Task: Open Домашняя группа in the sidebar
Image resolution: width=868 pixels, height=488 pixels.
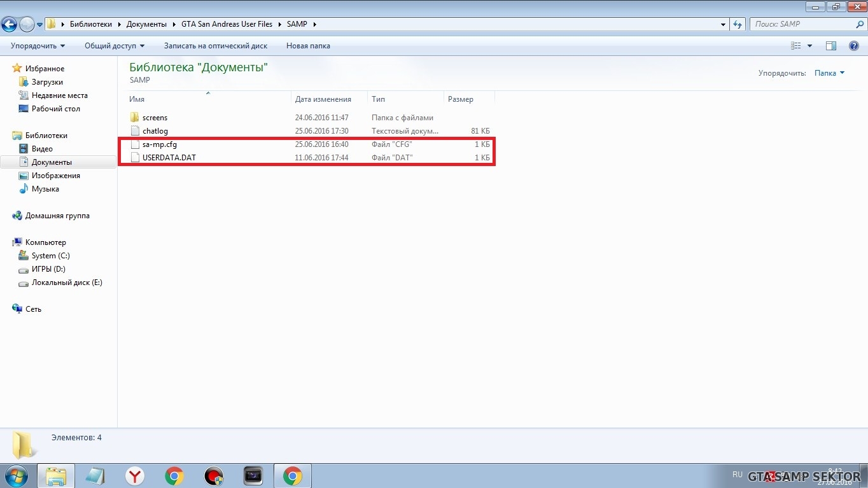Action: [57, 216]
